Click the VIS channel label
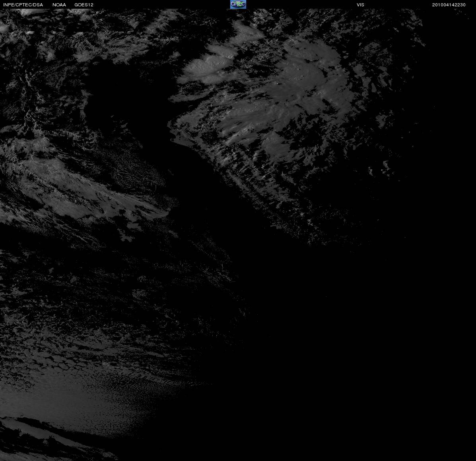476x461 pixels. click(360, 5)
